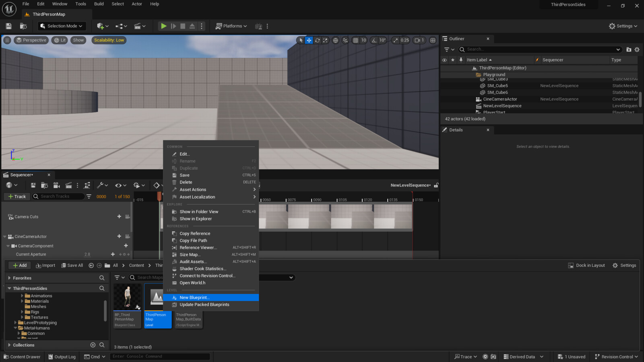Open the Selection Mode dropdown
The image size is (644, 362).
[x=62, y=26]
